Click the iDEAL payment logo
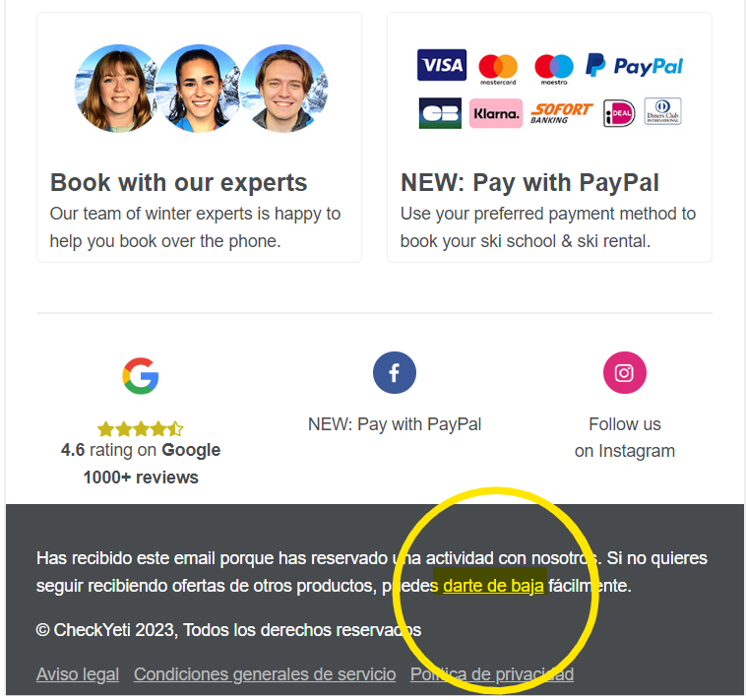 click(x=619, y=113)
